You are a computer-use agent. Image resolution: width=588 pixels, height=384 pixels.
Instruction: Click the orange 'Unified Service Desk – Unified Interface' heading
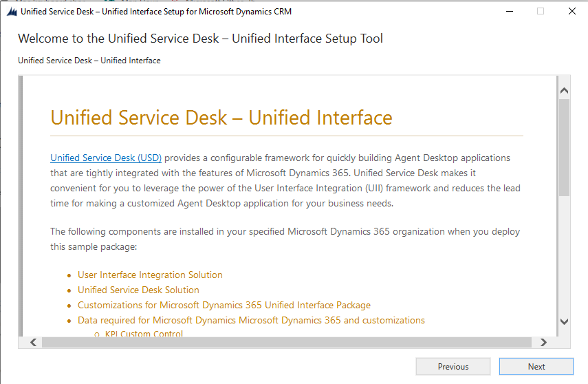pos(221,118)
